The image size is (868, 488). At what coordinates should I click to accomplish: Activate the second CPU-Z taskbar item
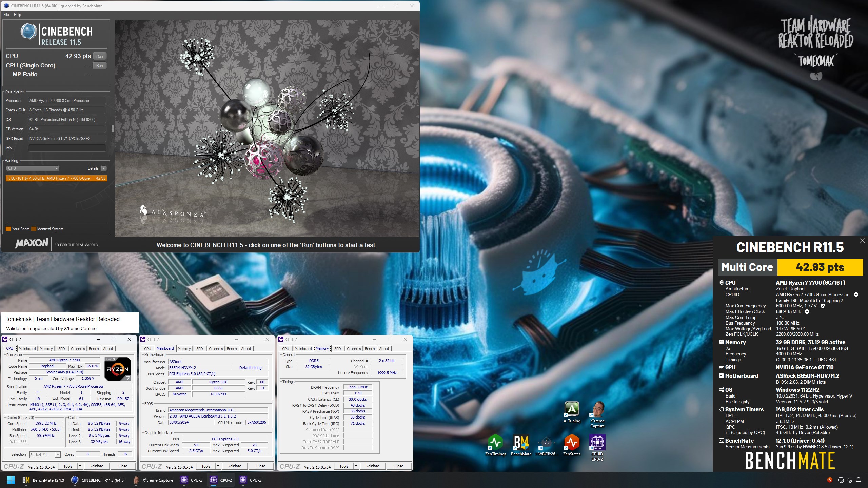click(221, 480)
